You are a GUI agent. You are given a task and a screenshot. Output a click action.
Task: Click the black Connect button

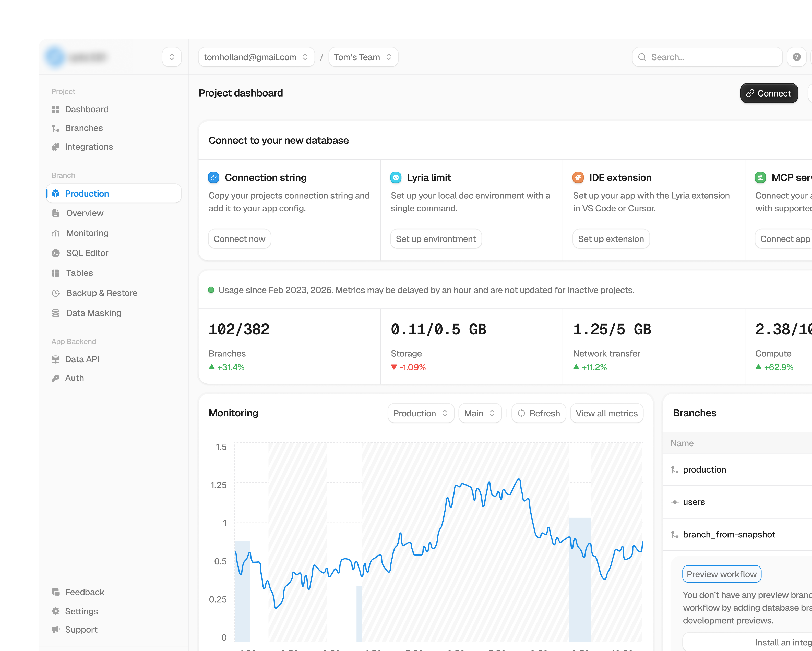point(769,93)
